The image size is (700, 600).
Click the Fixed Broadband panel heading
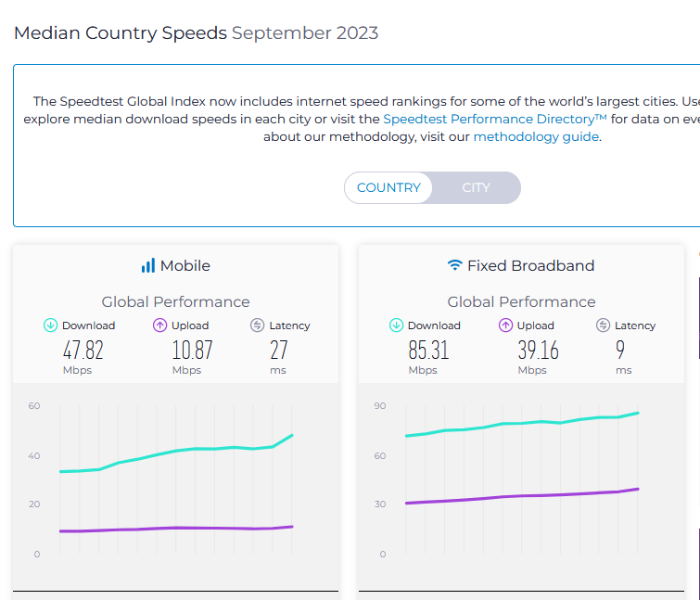point(530,266)
